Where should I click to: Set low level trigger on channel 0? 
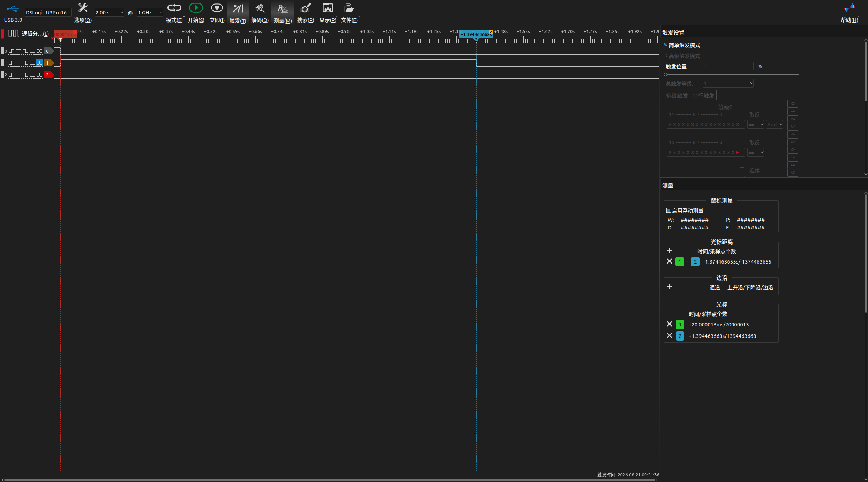[x=32, y=51]
